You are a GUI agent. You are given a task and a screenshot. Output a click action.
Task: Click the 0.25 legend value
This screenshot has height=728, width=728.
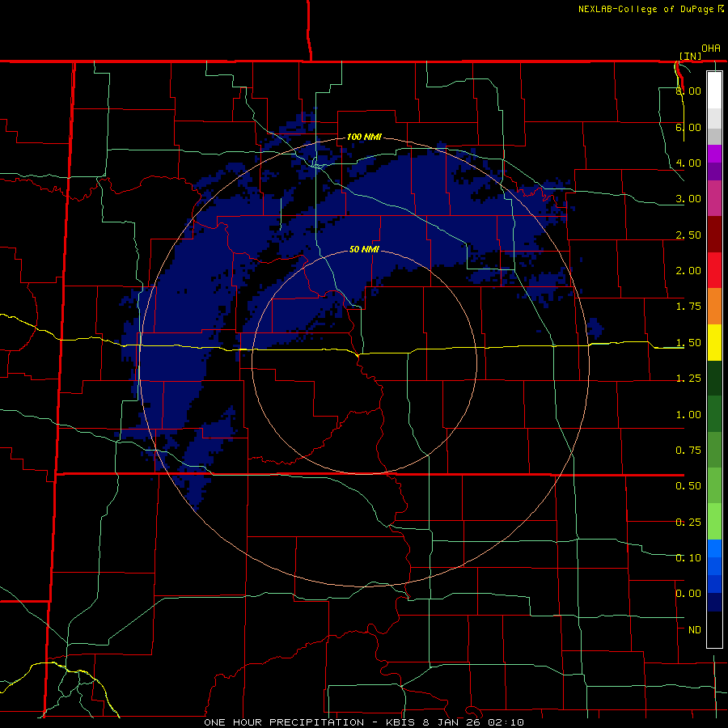(x=688, y=523)
